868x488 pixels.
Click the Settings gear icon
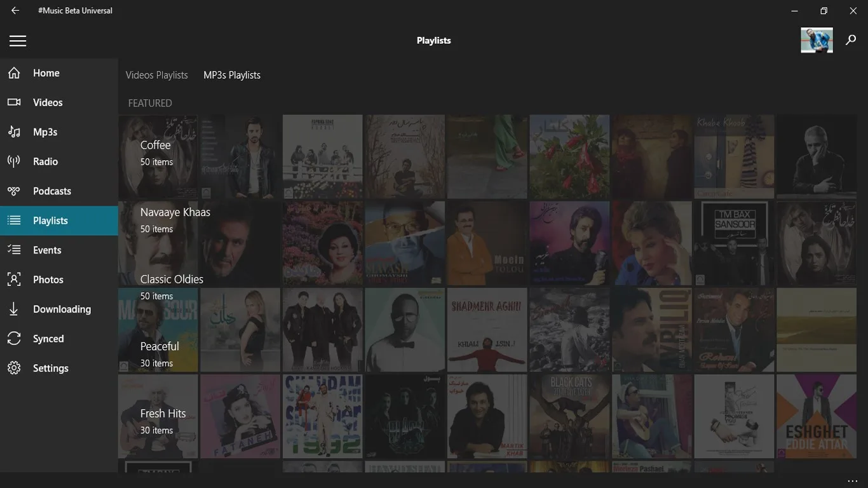[x=14, y=368]
